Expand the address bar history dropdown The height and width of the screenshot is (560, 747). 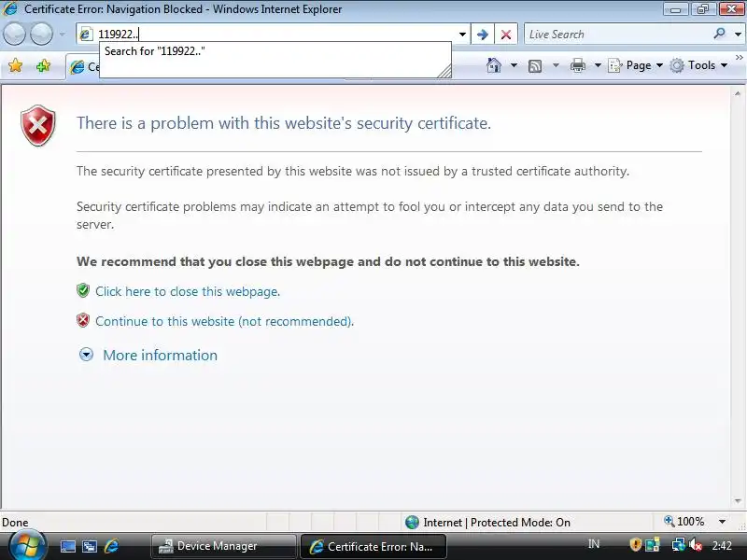click(x=462, y=35)
